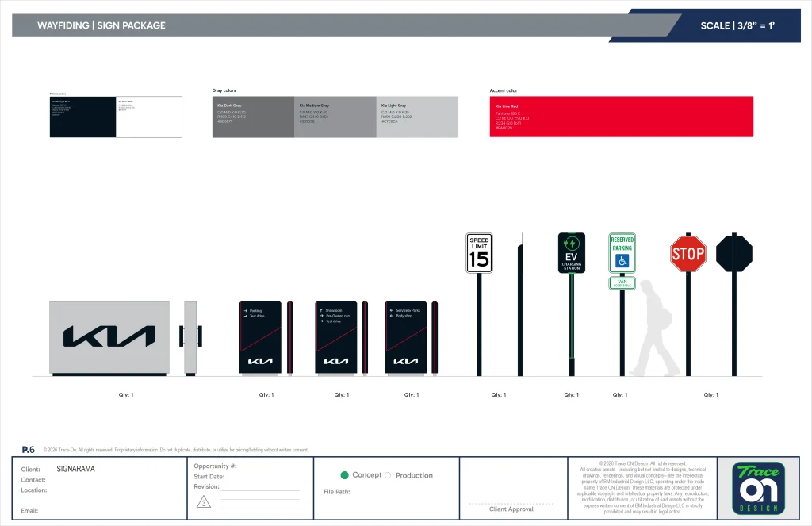812x526 pixels.
Task: Click 'Qty: 1' under the Speed Limit sign
Action: pyautogui.click(x=499, y=394)
